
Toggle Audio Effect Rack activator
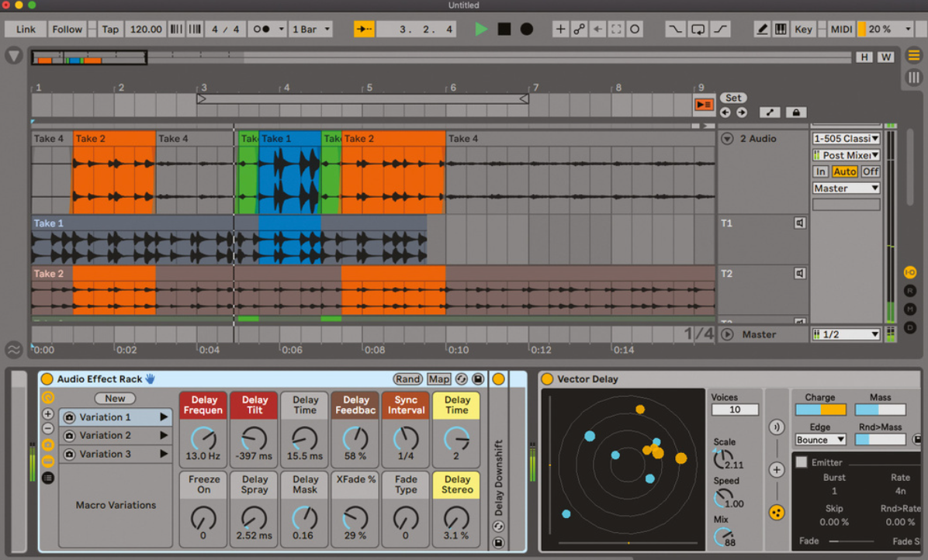click(x=47, y=379)
